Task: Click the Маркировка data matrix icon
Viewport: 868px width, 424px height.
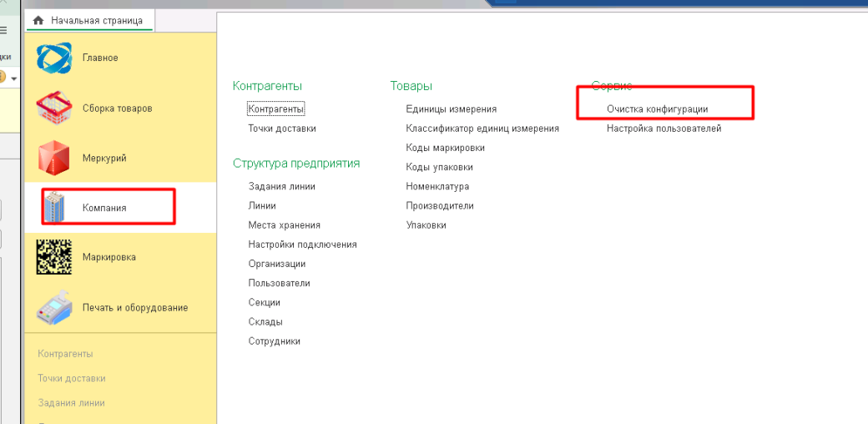Action: [x=53, y=257]
